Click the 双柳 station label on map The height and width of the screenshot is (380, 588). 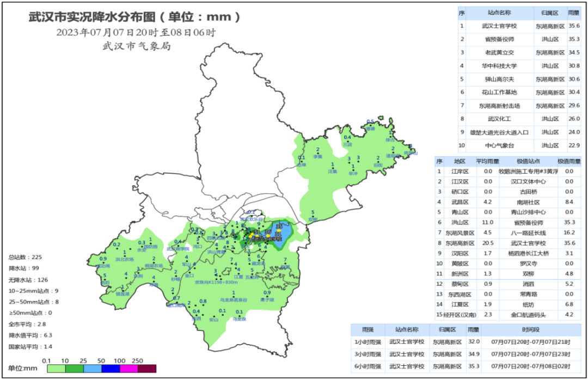[313, 220]
